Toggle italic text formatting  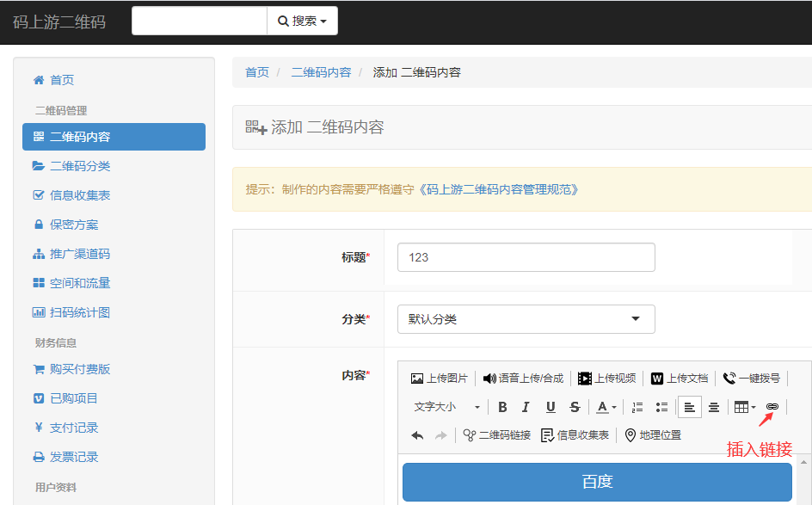(x=526, y=407)
